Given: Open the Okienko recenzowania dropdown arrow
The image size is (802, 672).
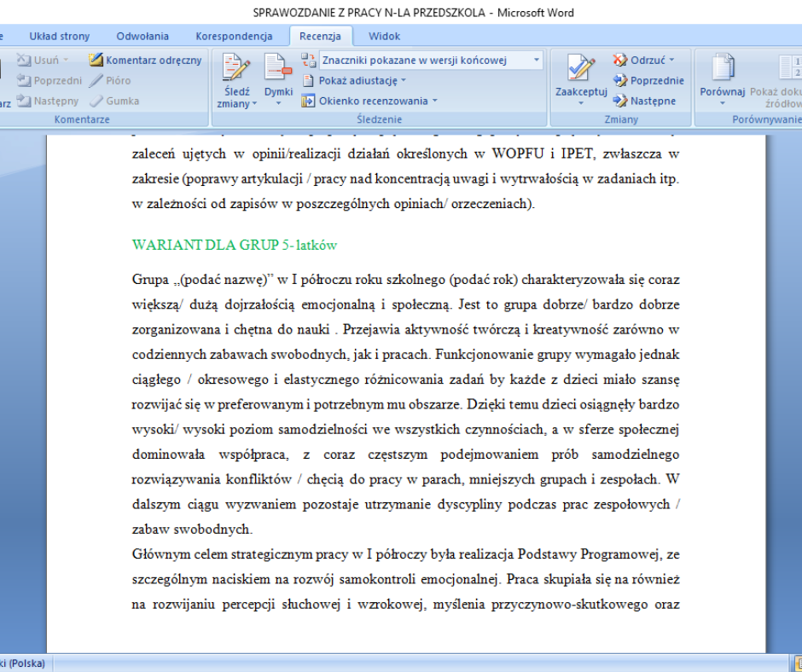Looking at the screenshot, I should coord(434,101).
